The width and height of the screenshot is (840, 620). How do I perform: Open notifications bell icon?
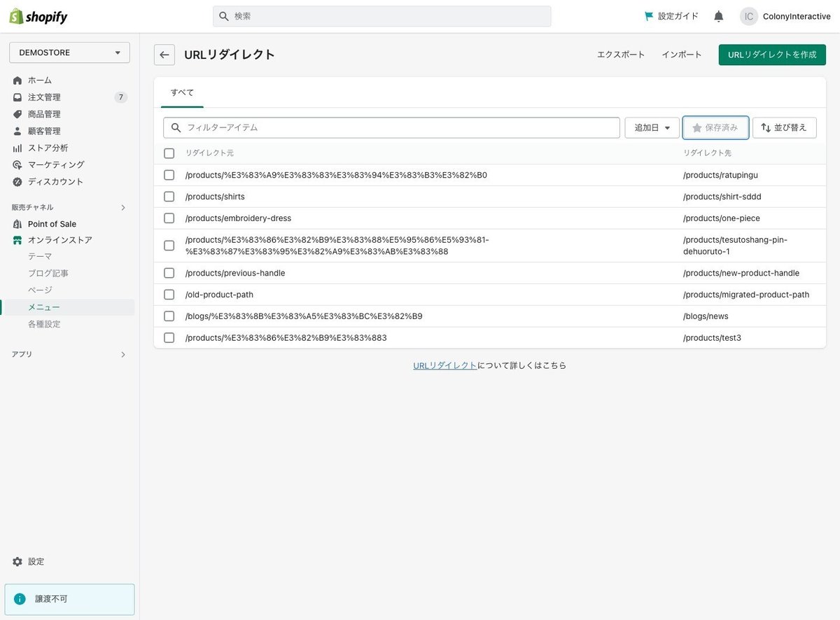(719, 16)
